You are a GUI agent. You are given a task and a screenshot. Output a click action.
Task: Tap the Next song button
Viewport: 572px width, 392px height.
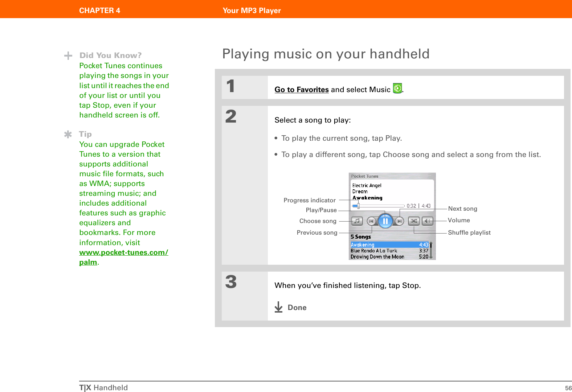(399, 221)
